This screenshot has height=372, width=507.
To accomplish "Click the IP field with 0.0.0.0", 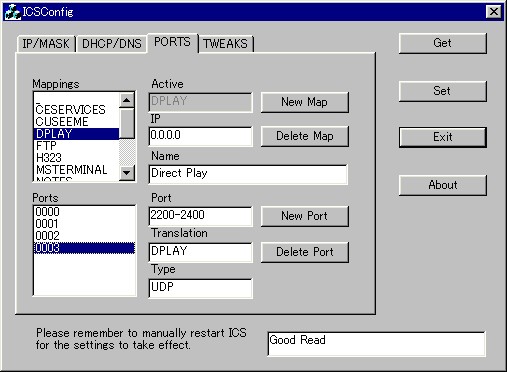I will tap(200, 136).
